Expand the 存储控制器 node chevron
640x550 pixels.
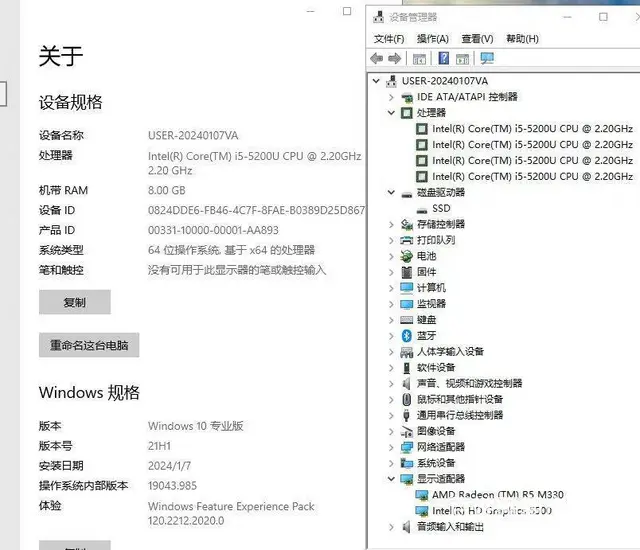click(x=391, y=224)
